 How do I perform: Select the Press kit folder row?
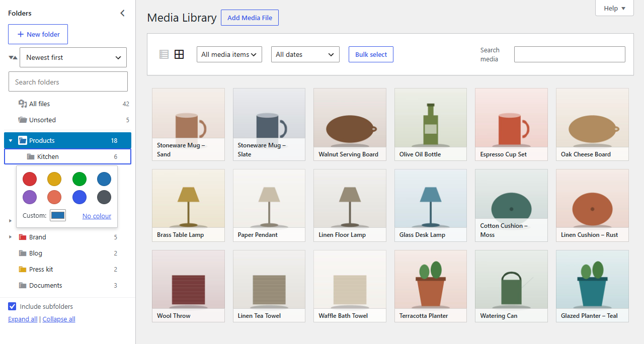[x=67, y=269]
